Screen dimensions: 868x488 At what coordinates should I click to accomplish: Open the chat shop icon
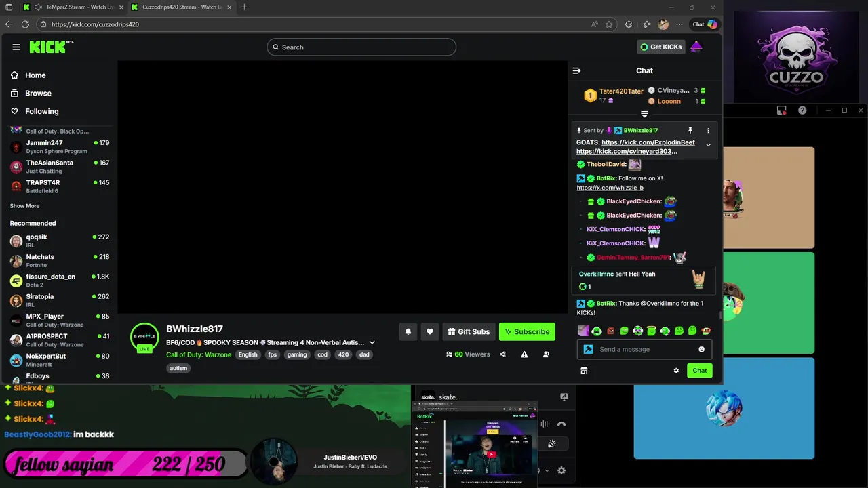(584, 371)
